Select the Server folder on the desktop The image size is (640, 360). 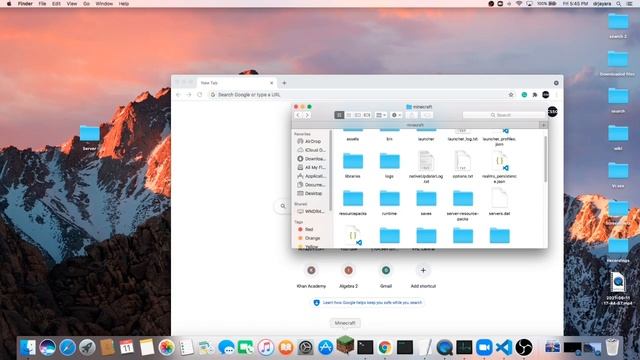pos(89,138)
